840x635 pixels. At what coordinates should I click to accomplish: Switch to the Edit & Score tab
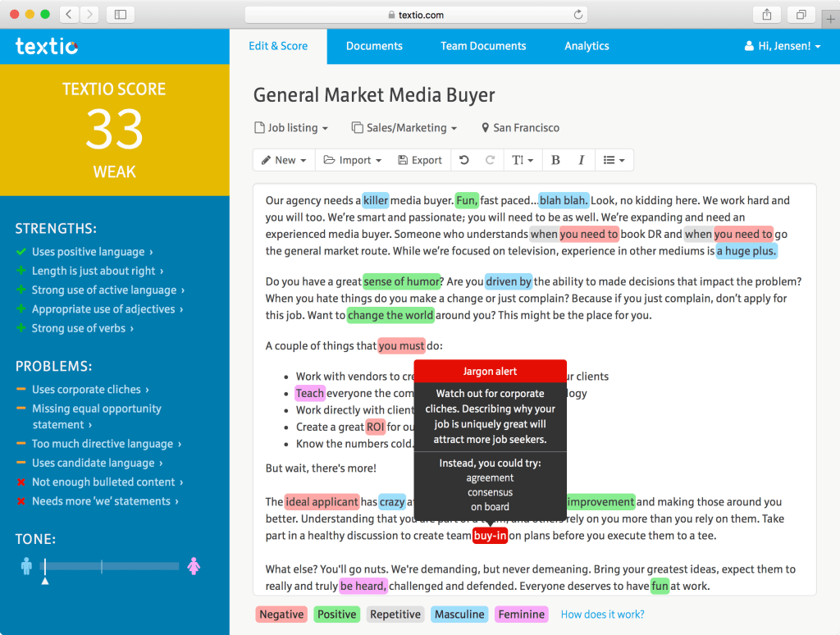pos(278,46)
